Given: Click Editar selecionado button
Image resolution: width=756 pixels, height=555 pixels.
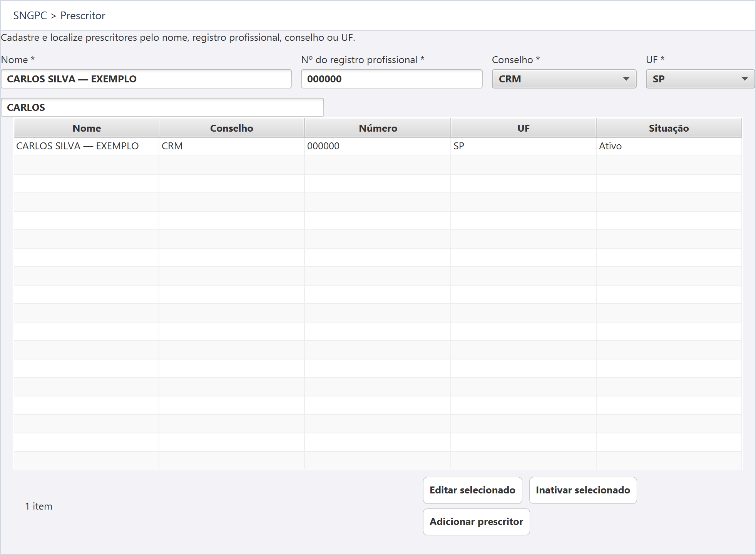Looking at the screenshot, I should coord(473,490).
